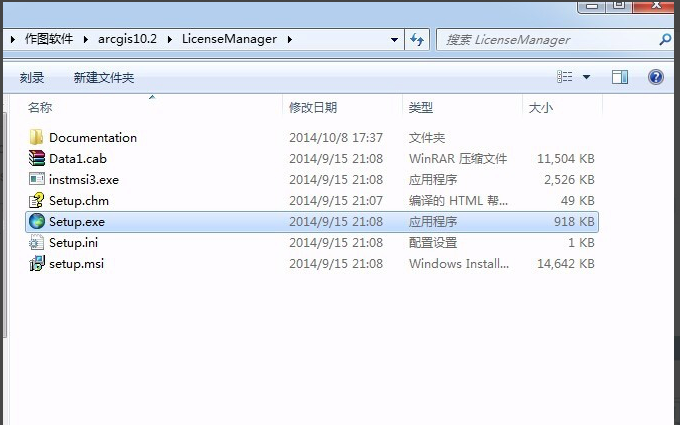Click the 新建文件夹 new folder button

(104, 78)
